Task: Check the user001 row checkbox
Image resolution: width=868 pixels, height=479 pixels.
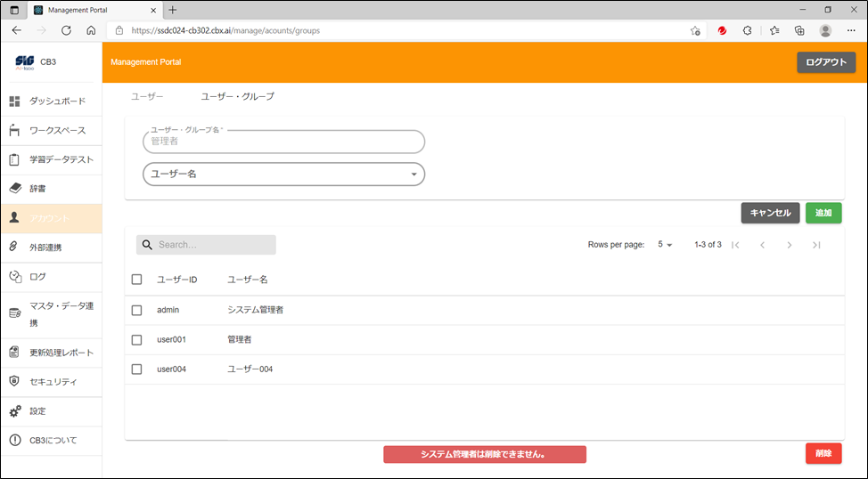Action: (136, 339)
